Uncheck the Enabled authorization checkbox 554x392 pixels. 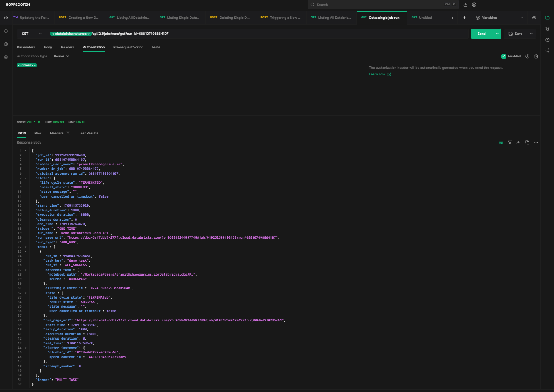[x=504, y=56]
